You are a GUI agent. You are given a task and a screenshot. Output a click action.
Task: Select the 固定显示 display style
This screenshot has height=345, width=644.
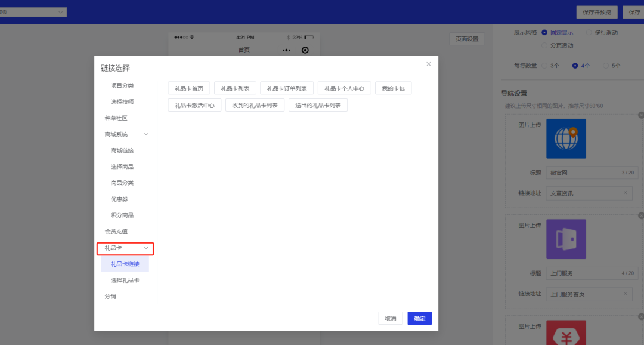tap(544, 32)
